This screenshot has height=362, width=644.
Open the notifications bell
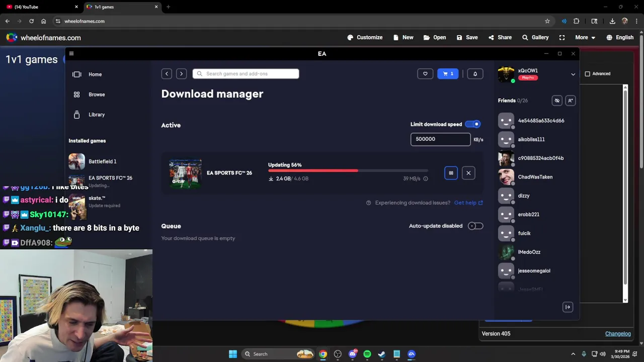coord(475,74)
